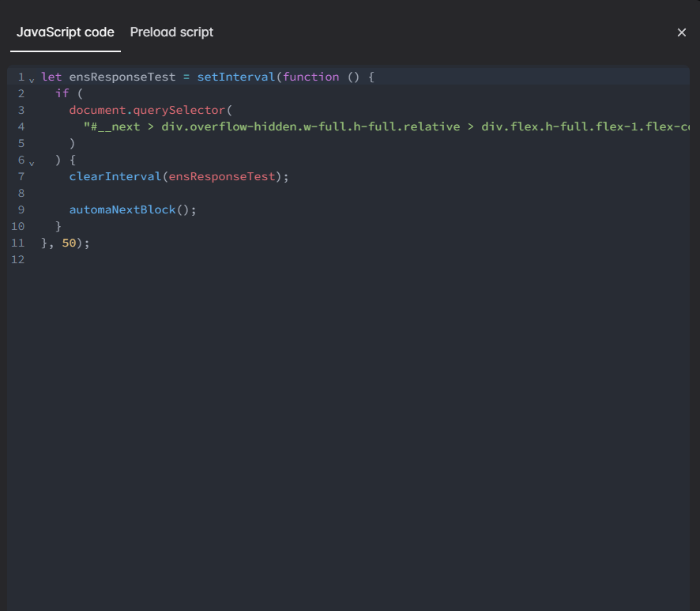Close the code editor dialog
700x611 pixels.
click(x=681, y=32)
